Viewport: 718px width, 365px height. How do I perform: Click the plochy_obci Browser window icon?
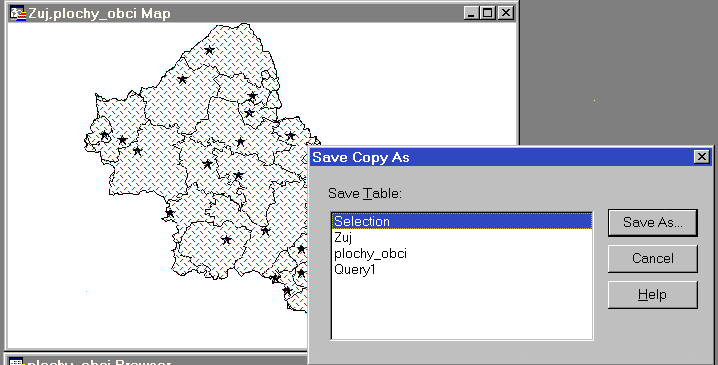coord(16,362)
